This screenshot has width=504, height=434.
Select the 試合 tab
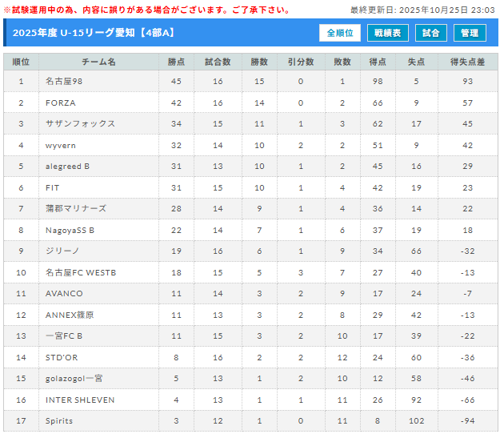(x=430, y=33)
